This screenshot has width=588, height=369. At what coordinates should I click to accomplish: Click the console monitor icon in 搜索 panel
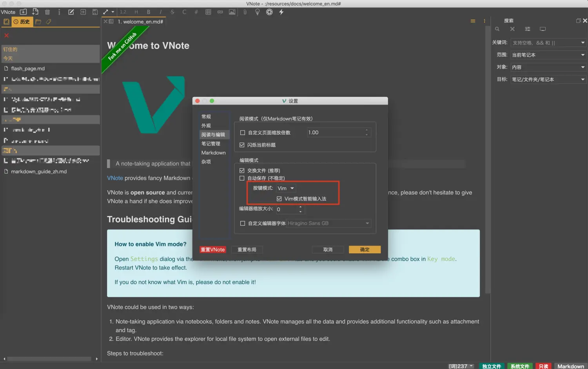tap(543, 29)
